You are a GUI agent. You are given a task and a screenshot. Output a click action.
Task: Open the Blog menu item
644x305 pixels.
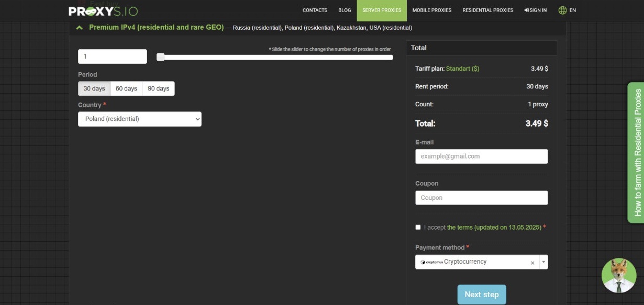click(x=345, y=10)
